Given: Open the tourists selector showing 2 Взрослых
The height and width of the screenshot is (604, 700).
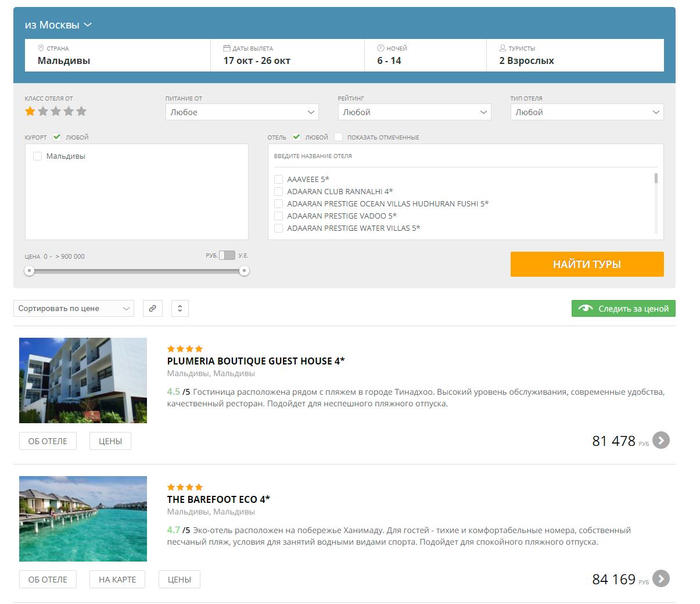Looking at the screenshot, I should point(575,55).
